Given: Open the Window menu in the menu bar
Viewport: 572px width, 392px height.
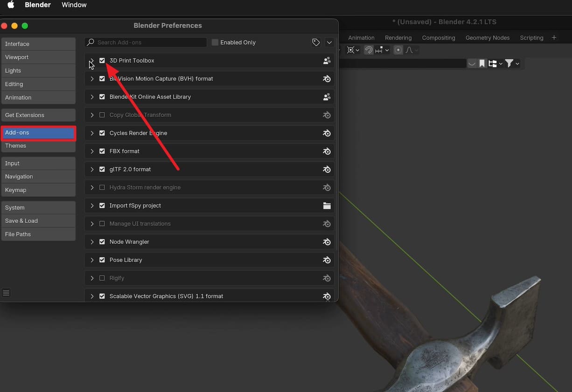Looking at the screenshot, I should [74, 5].
